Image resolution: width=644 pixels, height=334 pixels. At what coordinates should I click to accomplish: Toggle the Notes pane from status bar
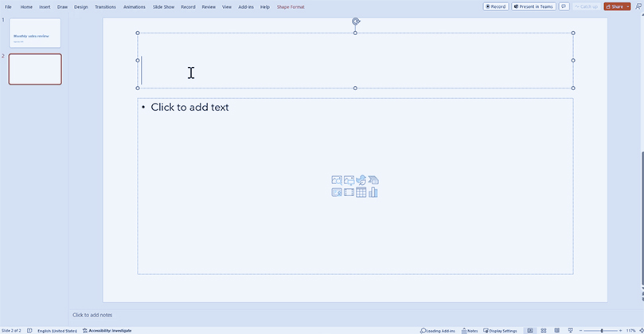(x=470, y=330)
